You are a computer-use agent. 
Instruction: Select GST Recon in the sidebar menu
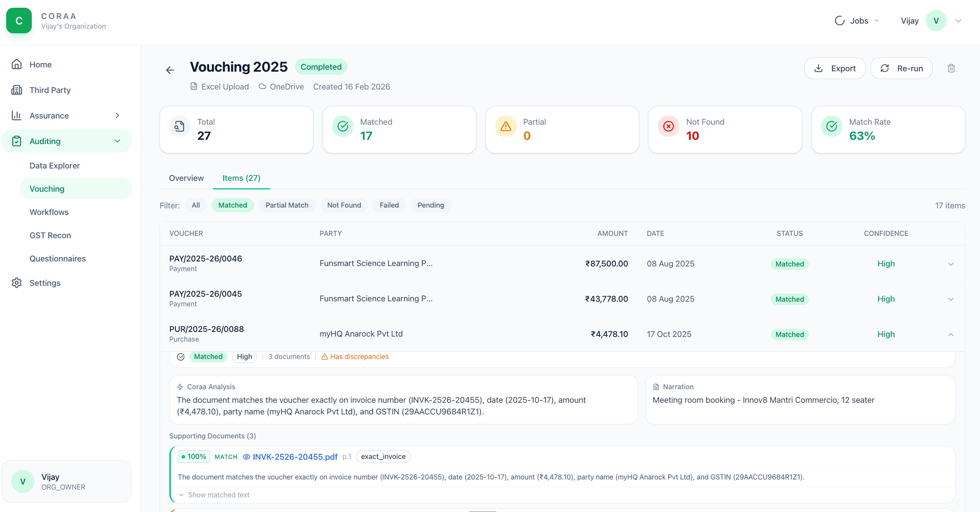tap(50, 235)
